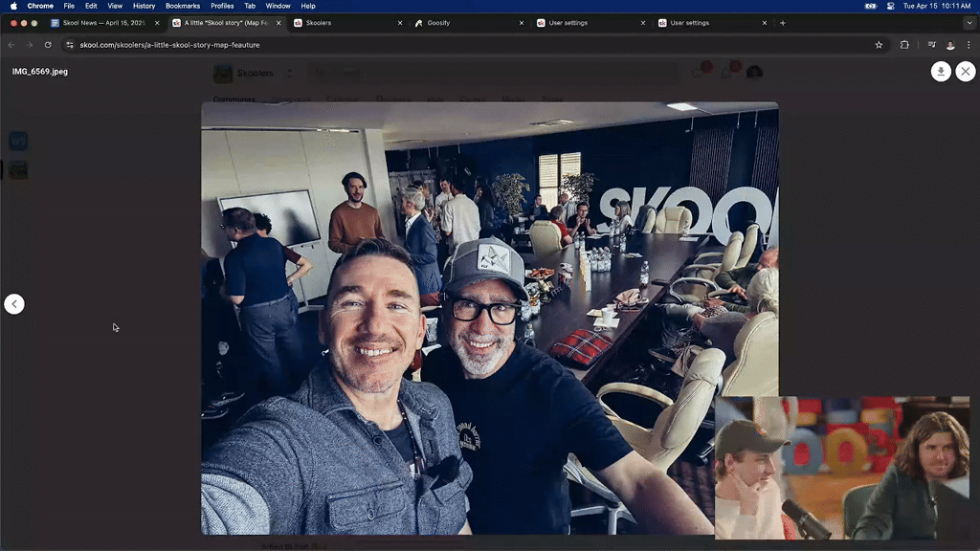Open the Chrome application menu
Viewport: 980px width, 551px height.
coord(40,6)
